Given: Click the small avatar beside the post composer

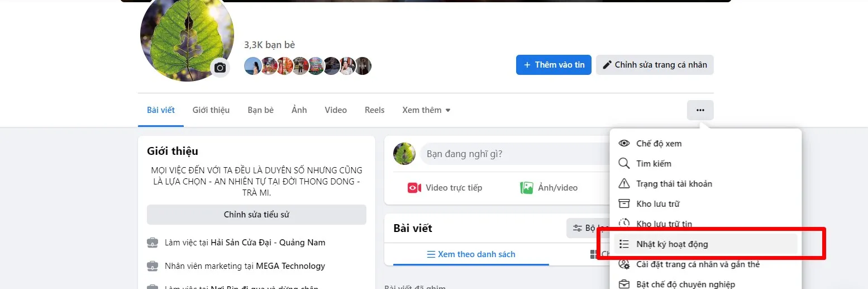Looking at the screenshot, I should pos(404,153).
